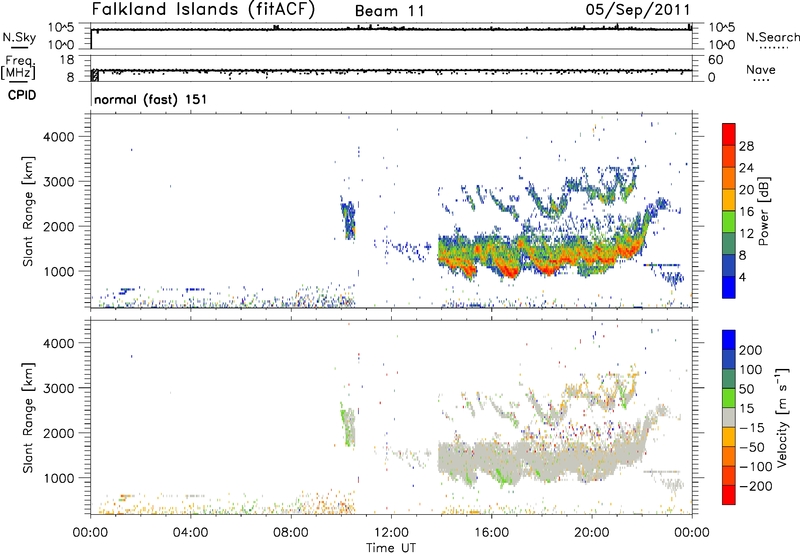Image resolution: width=800 pixels, height=554 pixels.
Task: Click the 'CPID' label
Action: click(x=22, y=95)
